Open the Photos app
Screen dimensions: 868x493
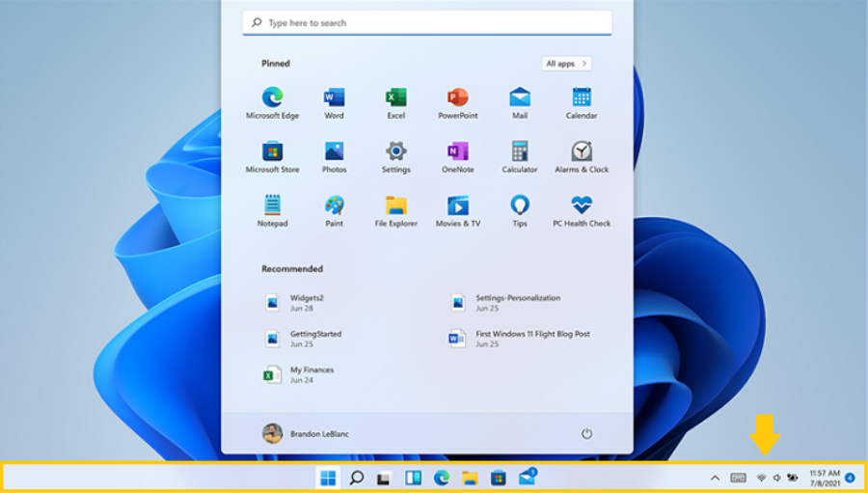tap(334, 157)
